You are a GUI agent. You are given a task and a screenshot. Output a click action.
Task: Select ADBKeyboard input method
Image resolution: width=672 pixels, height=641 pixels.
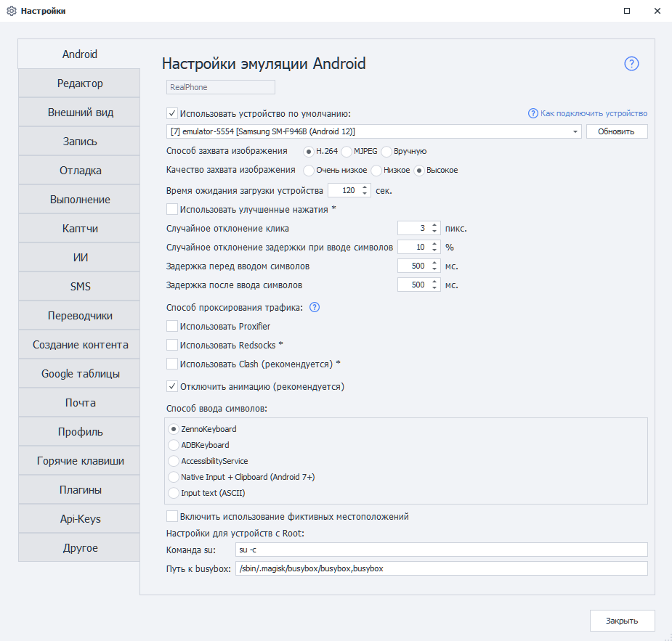click(174, 445)
